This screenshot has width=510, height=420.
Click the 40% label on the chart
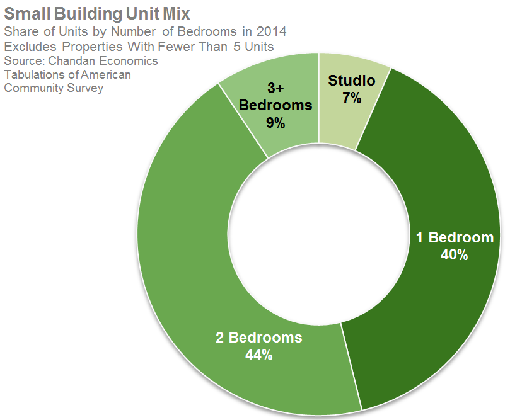pyautogui.click(x=455, y=255)
